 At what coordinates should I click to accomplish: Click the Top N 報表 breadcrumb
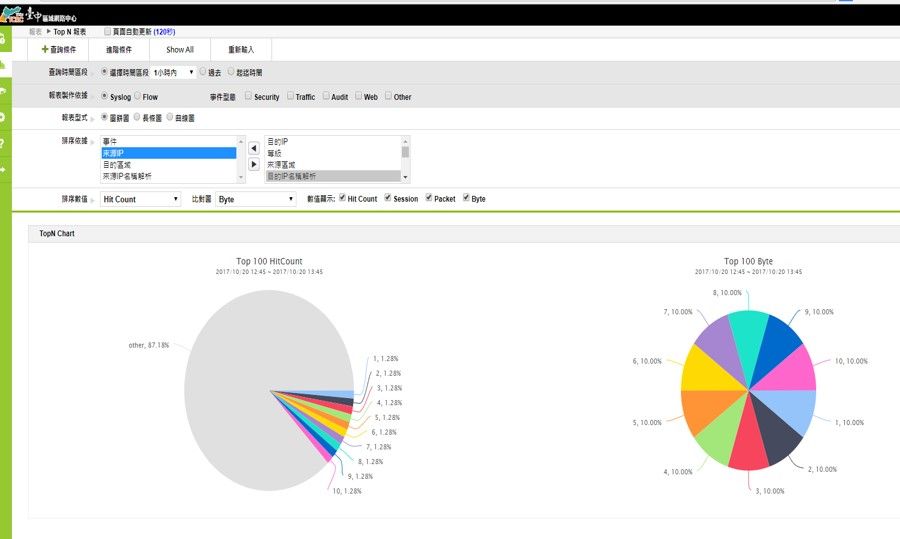pos(70,32)
